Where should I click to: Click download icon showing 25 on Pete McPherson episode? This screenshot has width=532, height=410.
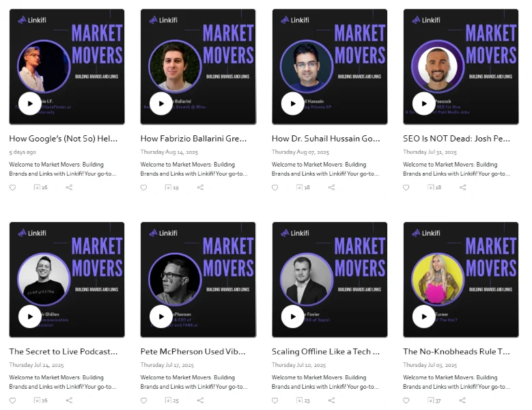point(168,400)
